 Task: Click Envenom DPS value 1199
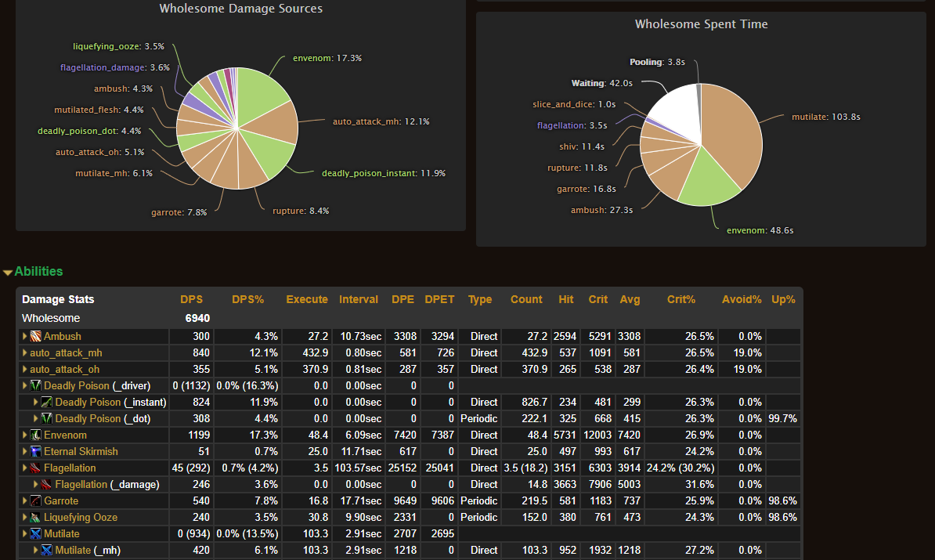click(199, 435)
